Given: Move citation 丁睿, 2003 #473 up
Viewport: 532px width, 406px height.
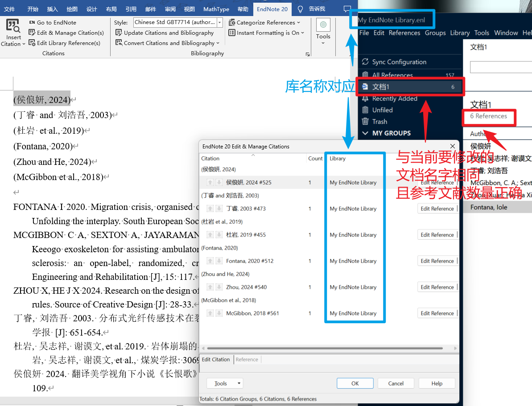Looking at the screenshot, I should click(210, 209).
